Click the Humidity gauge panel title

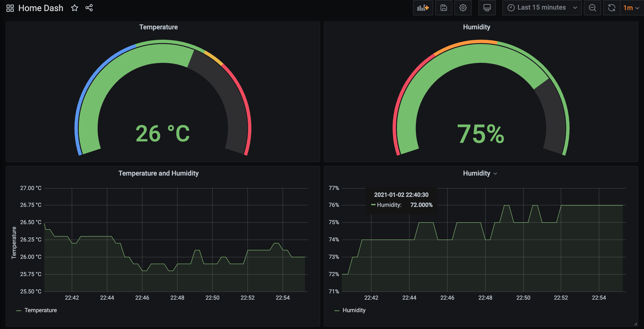476,27
